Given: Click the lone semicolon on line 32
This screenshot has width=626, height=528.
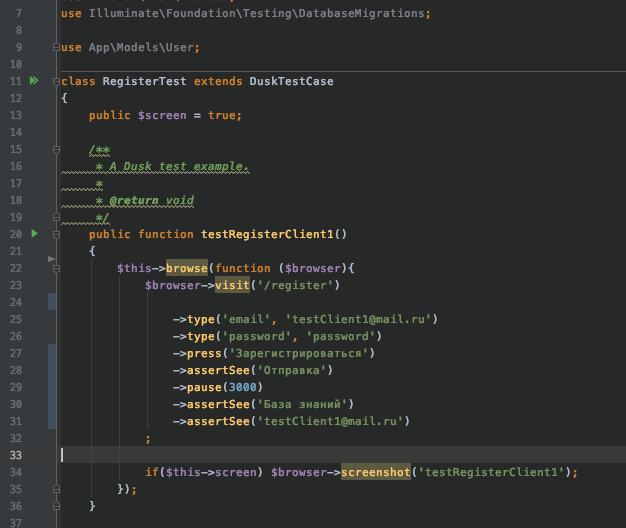Looking at the screenshot, I should 148,439.
